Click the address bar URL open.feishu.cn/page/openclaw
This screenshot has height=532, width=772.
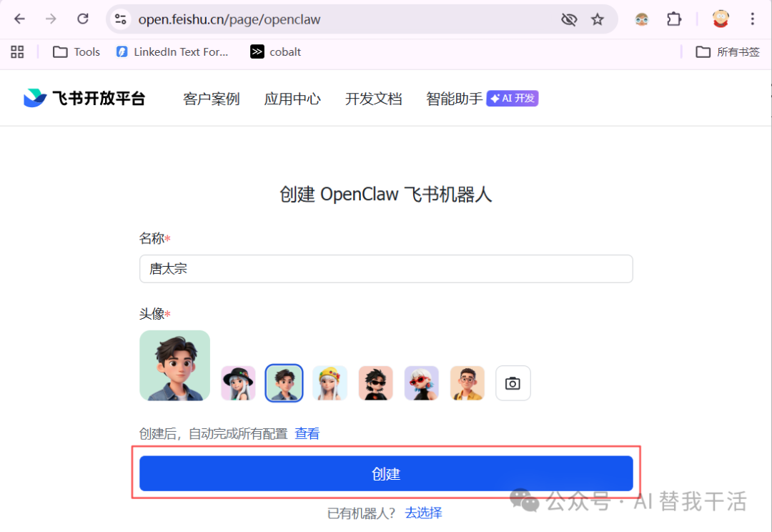pyautogui.click(x=229, y=20)
